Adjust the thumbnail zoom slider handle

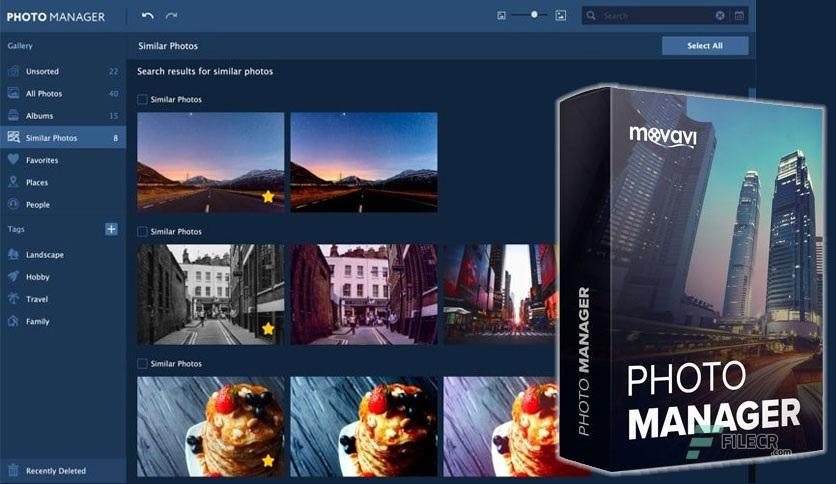[x=534, y=15]
